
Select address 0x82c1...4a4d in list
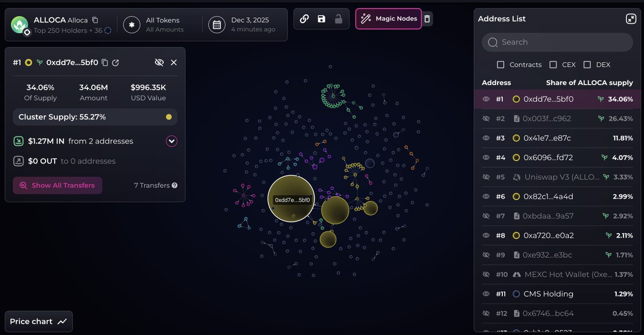point(548,197)
